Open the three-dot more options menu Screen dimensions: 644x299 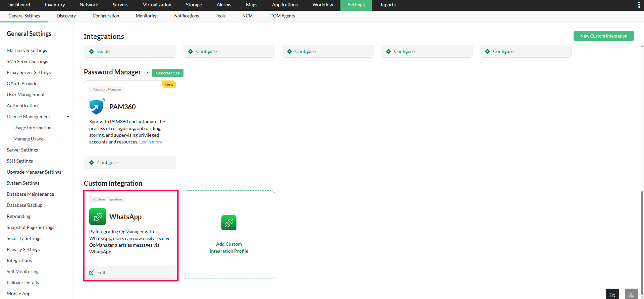(x=639, y=5)
